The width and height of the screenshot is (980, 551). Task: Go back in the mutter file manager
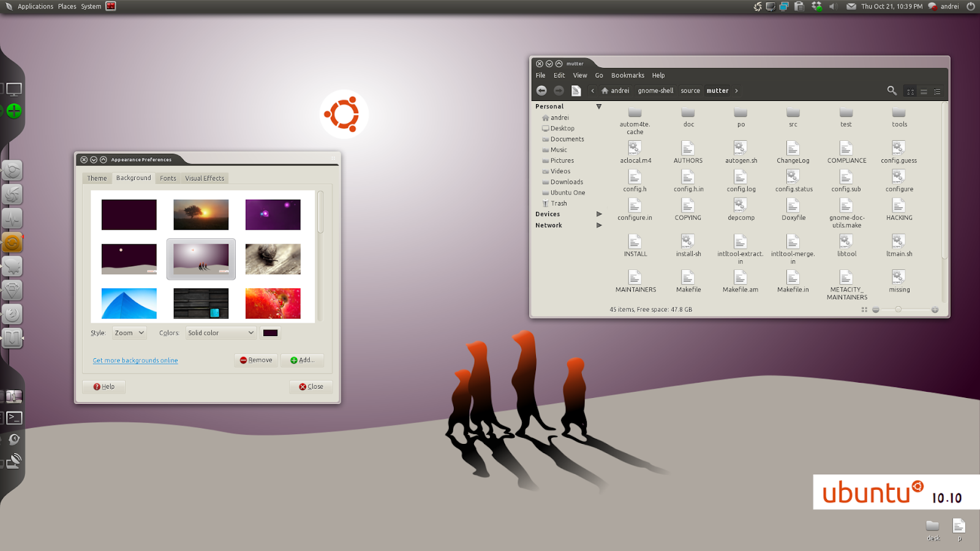coord(541,91)
